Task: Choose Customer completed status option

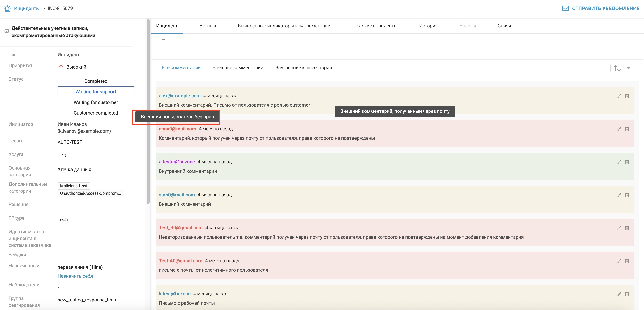Action: coord(96,113)
